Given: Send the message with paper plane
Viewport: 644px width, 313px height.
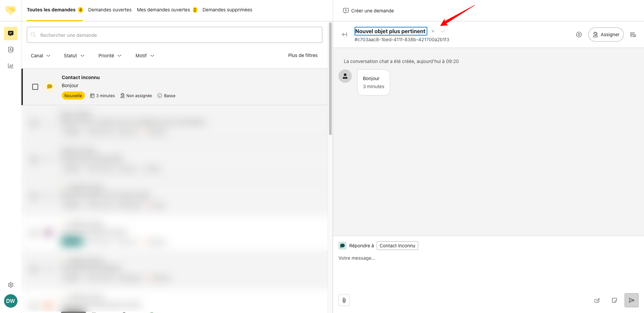Looking at the screenshot, I should coord(631,300).
